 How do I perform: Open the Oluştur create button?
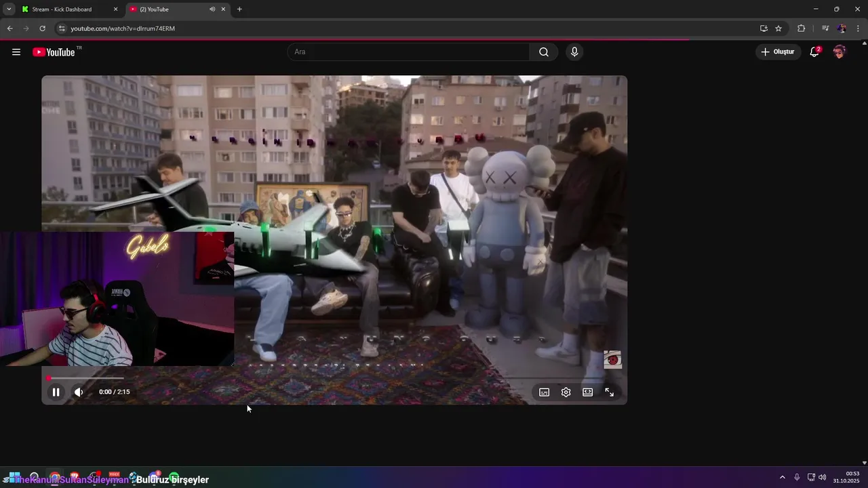[x=778, y=52]
